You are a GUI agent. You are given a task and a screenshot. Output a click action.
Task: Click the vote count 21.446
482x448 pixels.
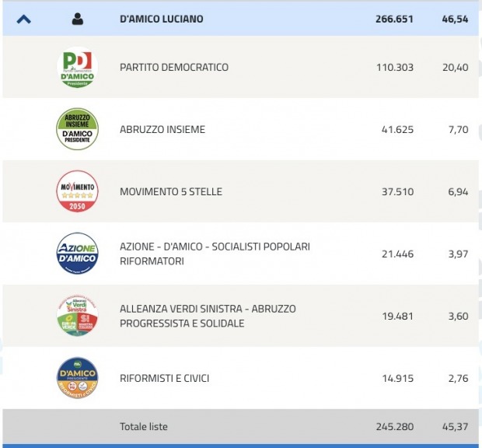[397, 254]
